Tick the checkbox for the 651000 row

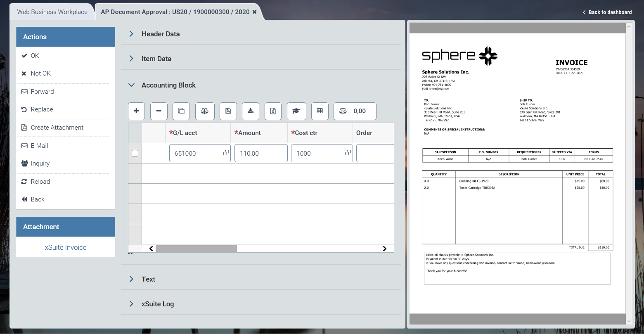(135, 153)
